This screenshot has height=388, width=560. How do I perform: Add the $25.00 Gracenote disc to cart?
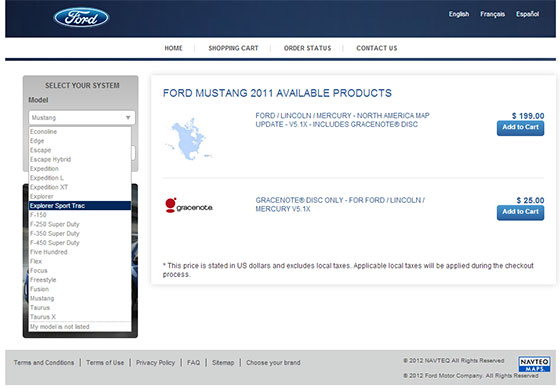[x=520, y=213]
